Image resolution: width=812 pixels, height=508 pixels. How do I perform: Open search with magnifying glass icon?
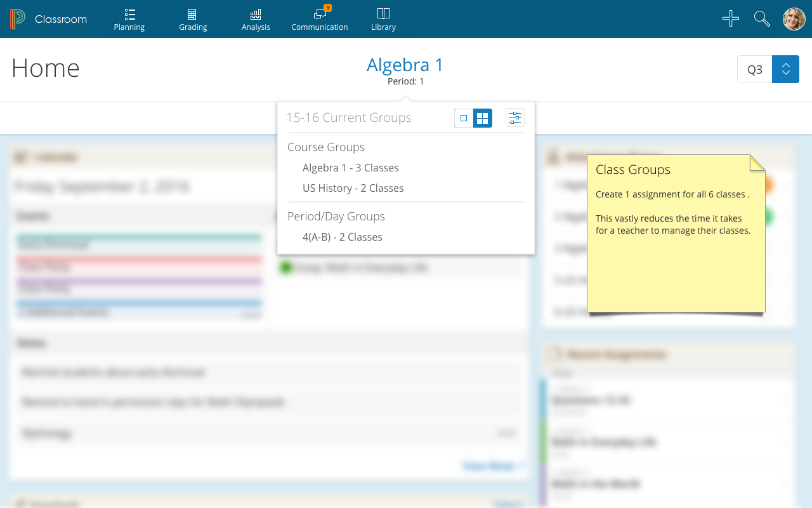point(762,19)
